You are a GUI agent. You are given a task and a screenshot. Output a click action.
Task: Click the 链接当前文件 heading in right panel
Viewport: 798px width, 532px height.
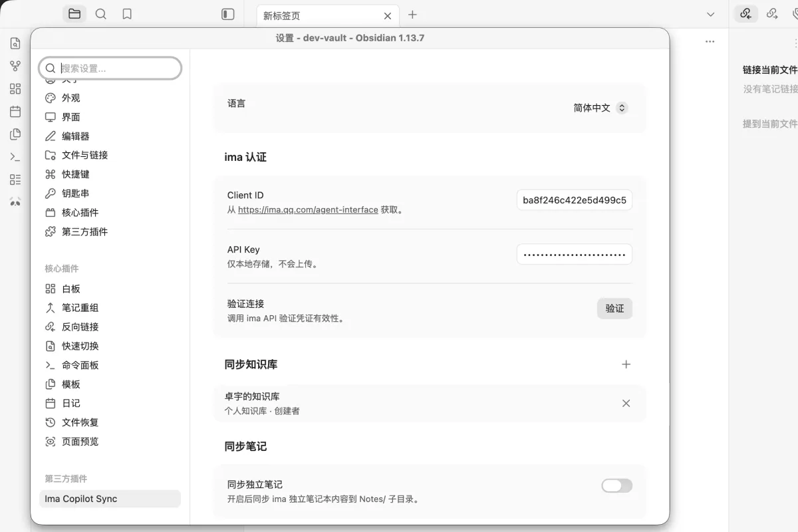click(x=770, y=70)
